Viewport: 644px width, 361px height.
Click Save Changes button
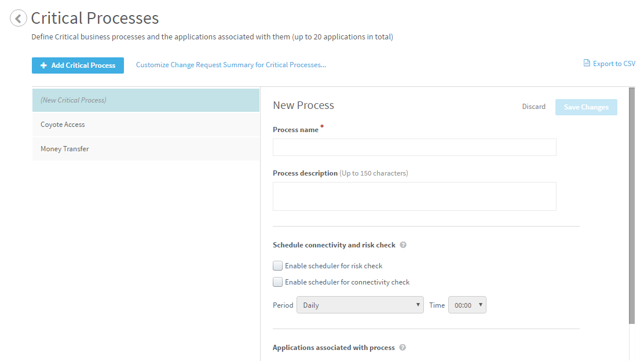[586, 107]
